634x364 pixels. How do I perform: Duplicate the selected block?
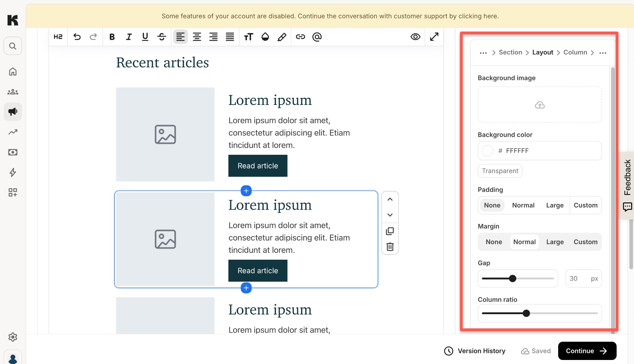tap(390, 231)
